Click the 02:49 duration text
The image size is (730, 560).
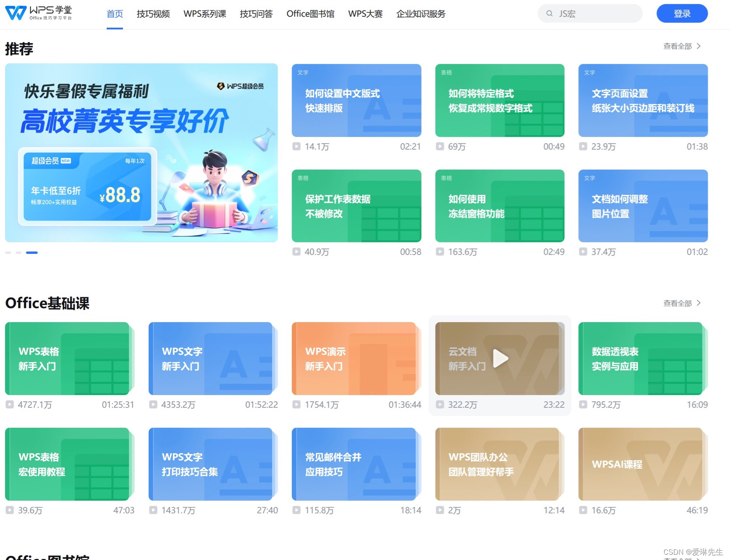tap(554, 252)
